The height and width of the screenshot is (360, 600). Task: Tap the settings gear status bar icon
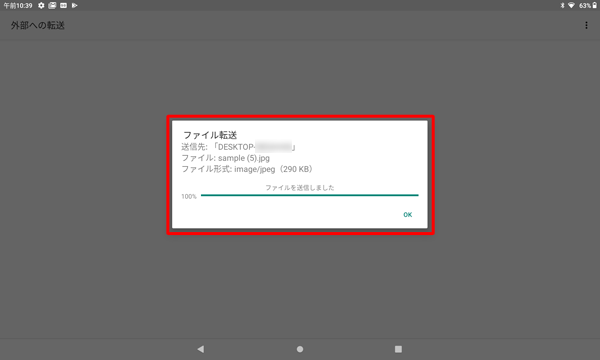tap(41, 5)
